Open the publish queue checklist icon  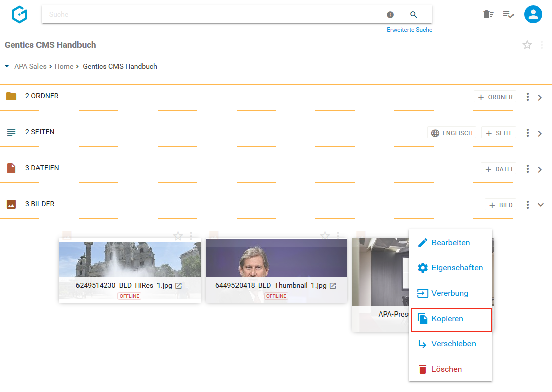pos(508,14)
